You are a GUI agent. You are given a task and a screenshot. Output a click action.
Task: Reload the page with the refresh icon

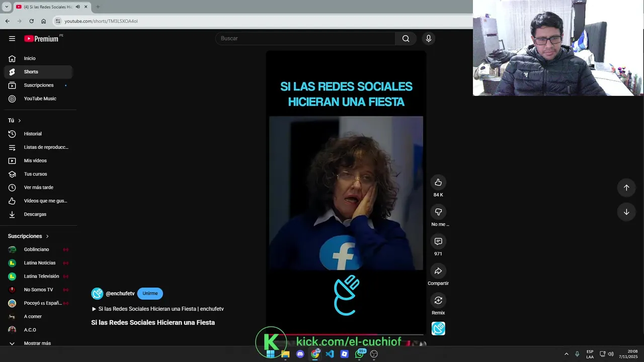[31, 21]
